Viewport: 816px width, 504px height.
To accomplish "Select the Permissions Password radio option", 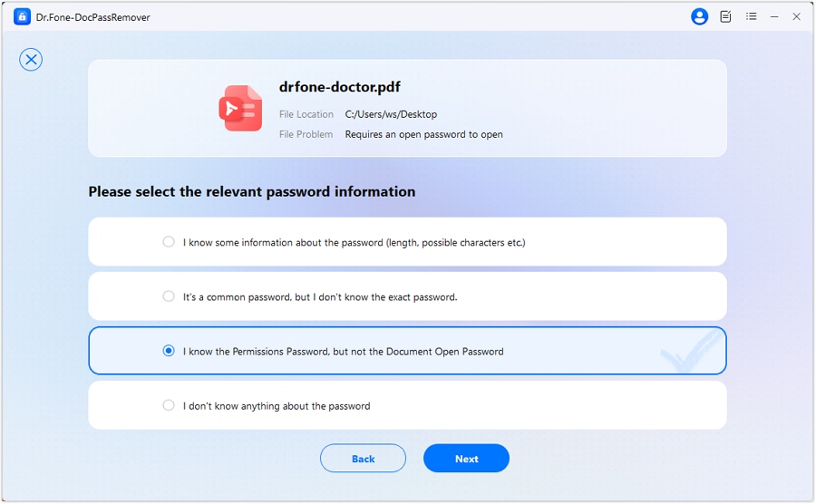I will 169,351.
